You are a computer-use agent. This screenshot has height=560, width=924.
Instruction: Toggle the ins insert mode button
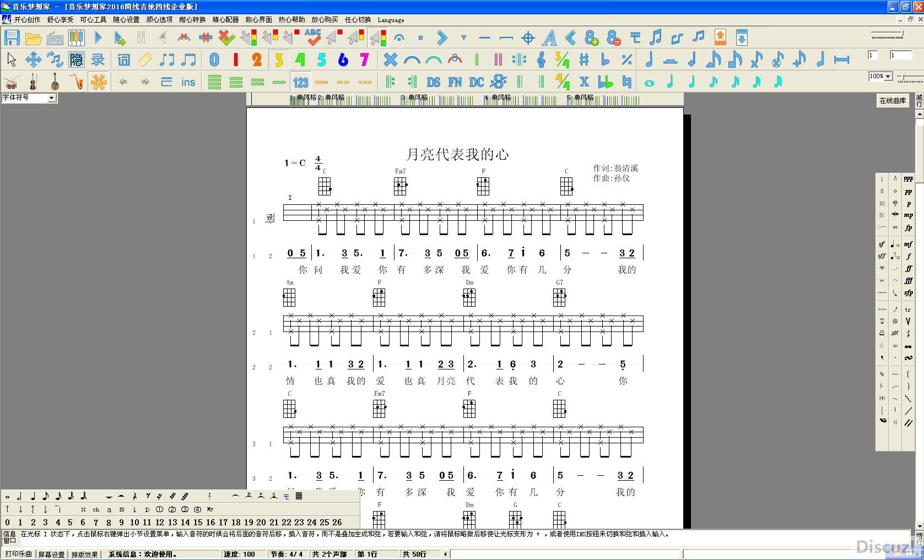[188, 82]
